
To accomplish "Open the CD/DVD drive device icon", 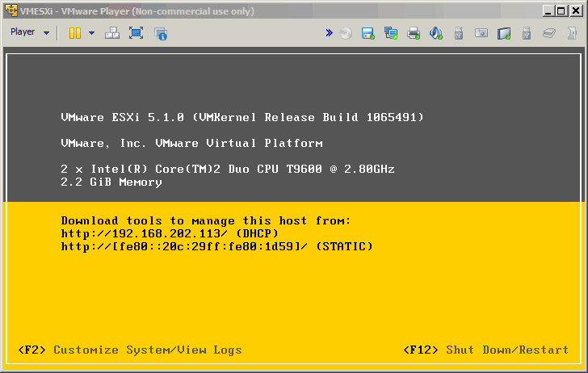I will pyautogui.click(x=346, y=33).
